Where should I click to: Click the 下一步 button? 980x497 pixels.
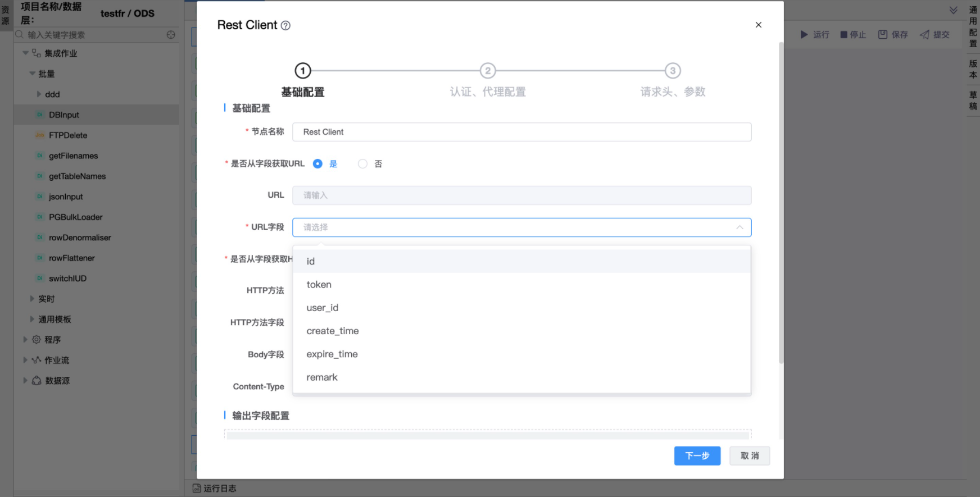[697, 455]
